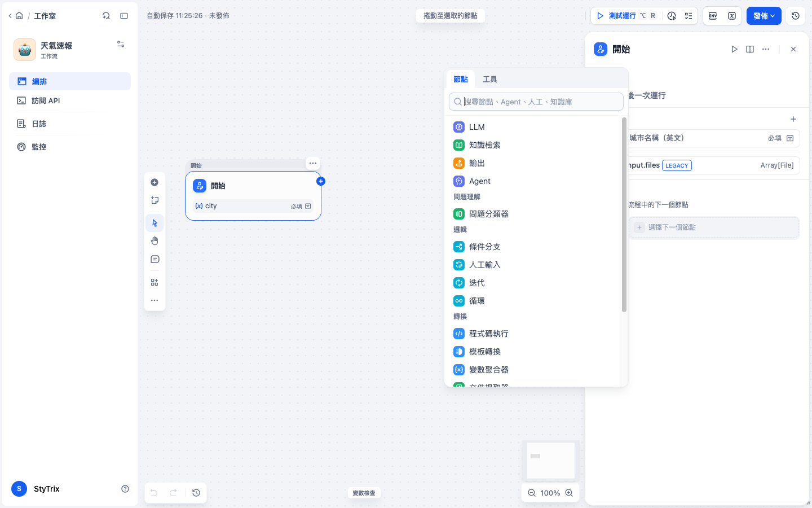The width and height of the screenshot is (812, 508).
Task: Switch to the 工具 tab
Action: pyautogui.click(x=490, y=79)
